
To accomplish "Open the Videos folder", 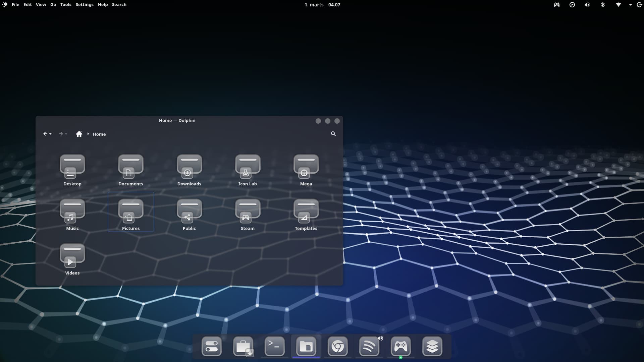I will click(x=72, y=259).
